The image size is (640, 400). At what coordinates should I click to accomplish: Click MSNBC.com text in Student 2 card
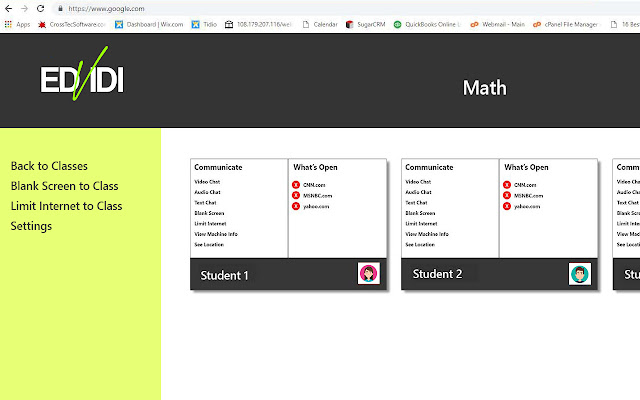tap(528, 196)
